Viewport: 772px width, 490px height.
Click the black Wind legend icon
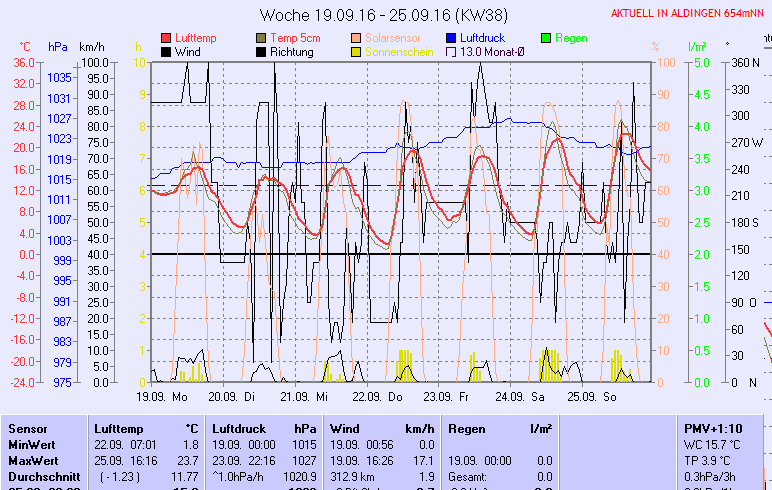point(166,52)
